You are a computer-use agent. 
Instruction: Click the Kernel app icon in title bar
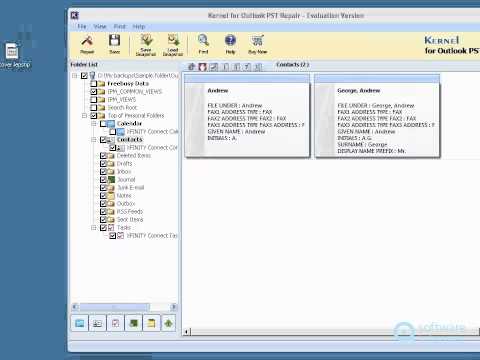[75, 15]
